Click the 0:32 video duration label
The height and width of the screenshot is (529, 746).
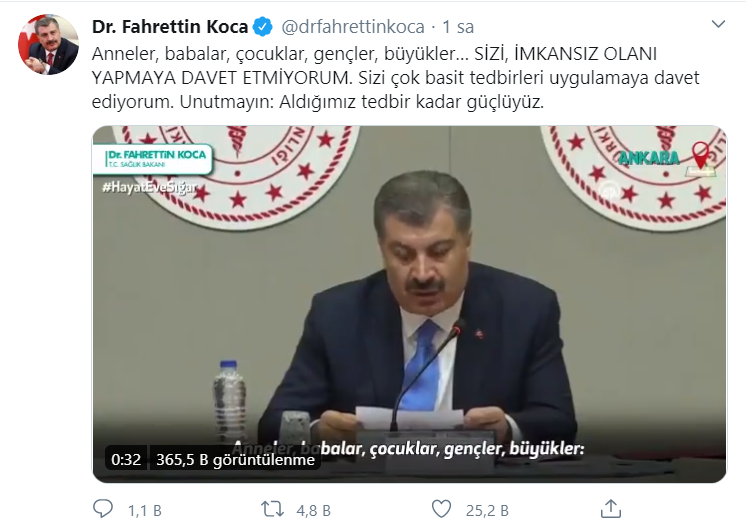tap(126, 459)
